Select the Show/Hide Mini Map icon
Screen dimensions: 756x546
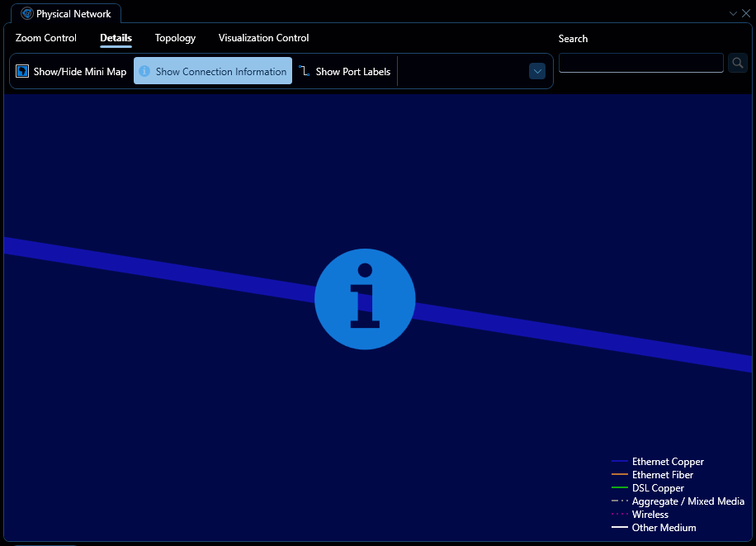tap(21, 71)
